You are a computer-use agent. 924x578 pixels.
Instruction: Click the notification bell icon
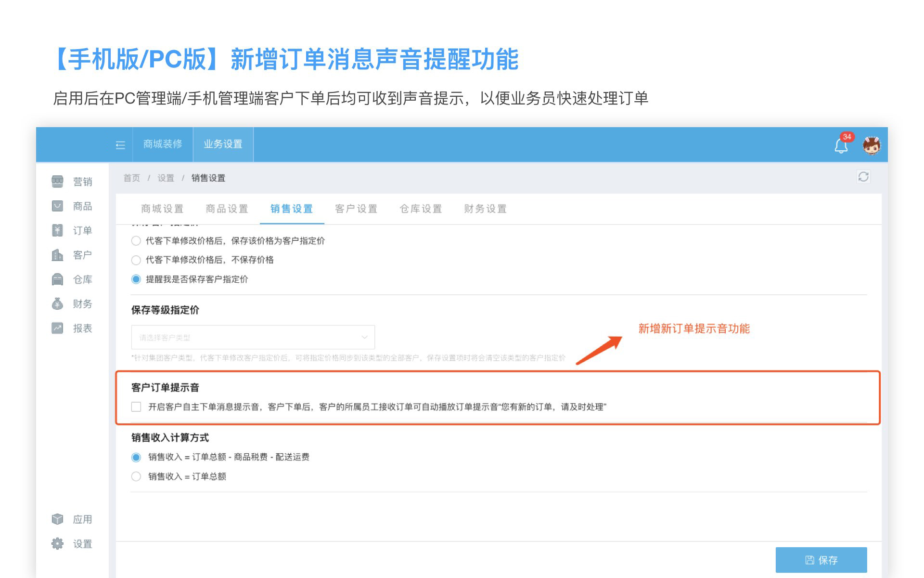841,145
